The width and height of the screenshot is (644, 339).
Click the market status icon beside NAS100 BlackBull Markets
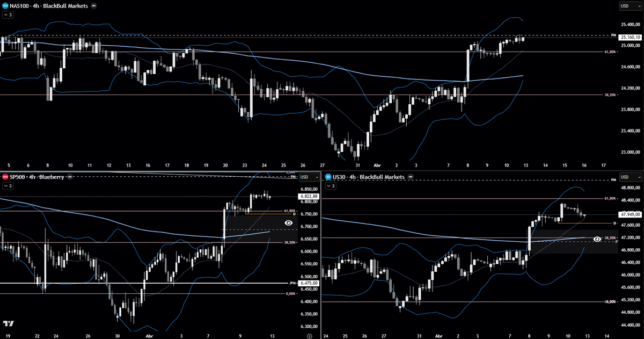[x=94, y=5]
